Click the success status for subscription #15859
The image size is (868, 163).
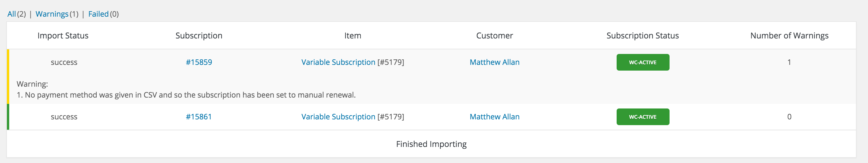(64, 62)
